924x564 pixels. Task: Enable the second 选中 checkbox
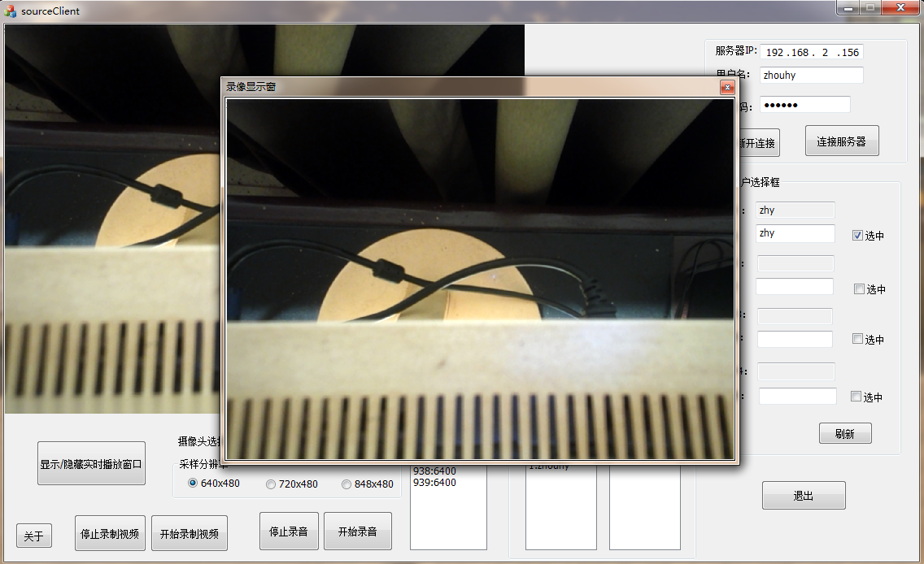point(859,289)
